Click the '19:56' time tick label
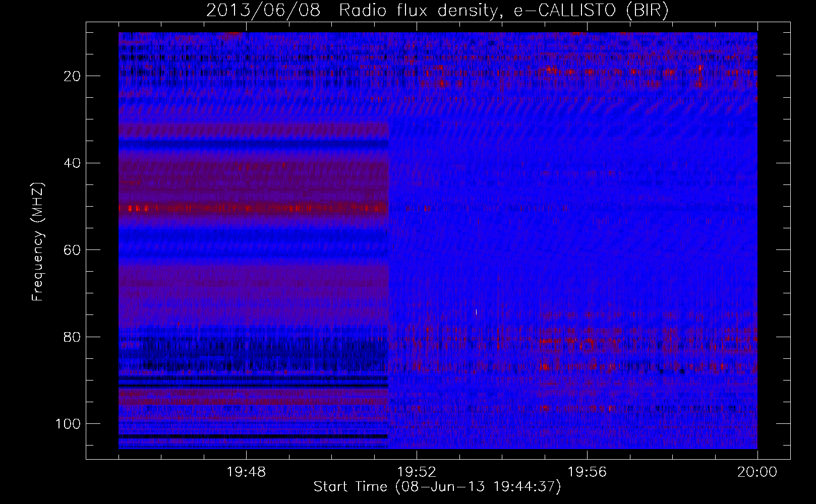Image resolution: width=816 pixels, height=504 pixels. click(x=587, y=472)
